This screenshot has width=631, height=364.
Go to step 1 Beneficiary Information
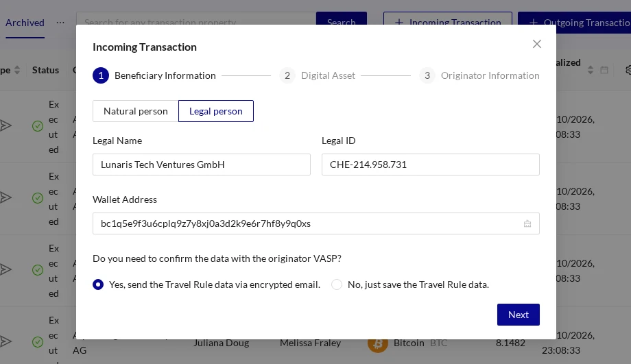tap(154, 75)
